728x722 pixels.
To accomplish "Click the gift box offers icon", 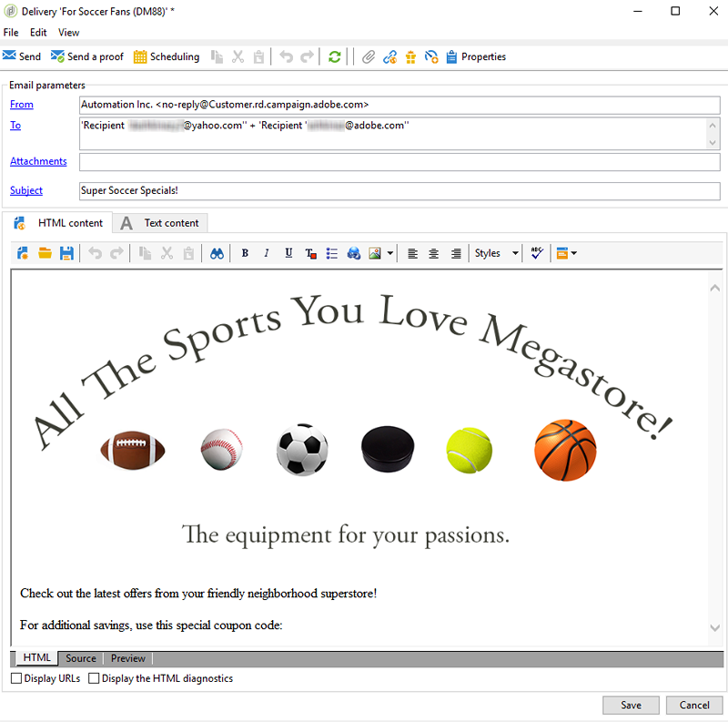I will (410, 56).
